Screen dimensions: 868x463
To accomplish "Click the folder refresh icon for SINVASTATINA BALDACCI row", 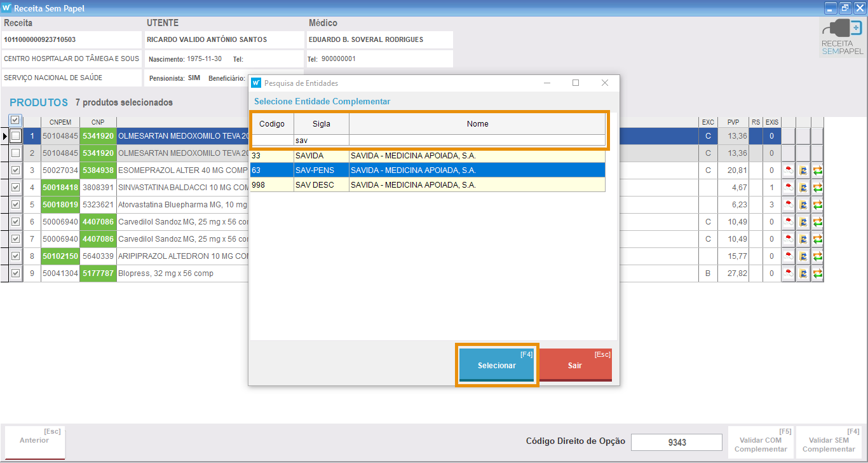I will coord(803,188).
